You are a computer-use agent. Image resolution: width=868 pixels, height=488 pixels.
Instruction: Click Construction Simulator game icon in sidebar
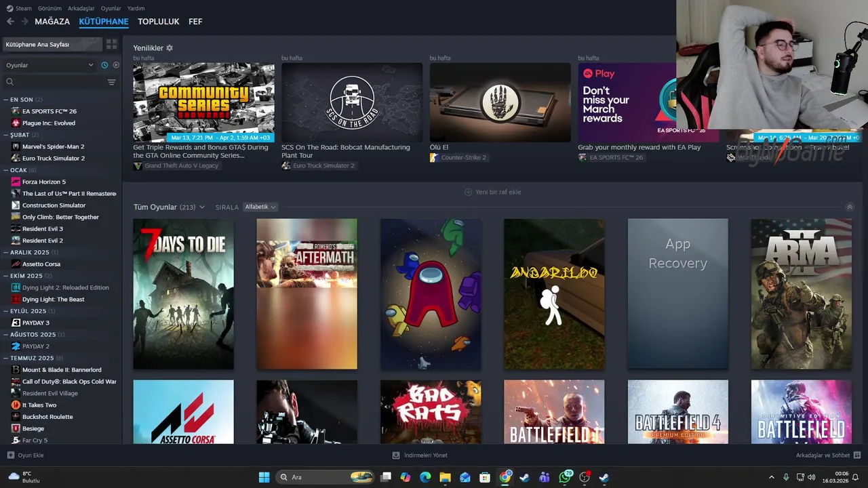[16, 205]
